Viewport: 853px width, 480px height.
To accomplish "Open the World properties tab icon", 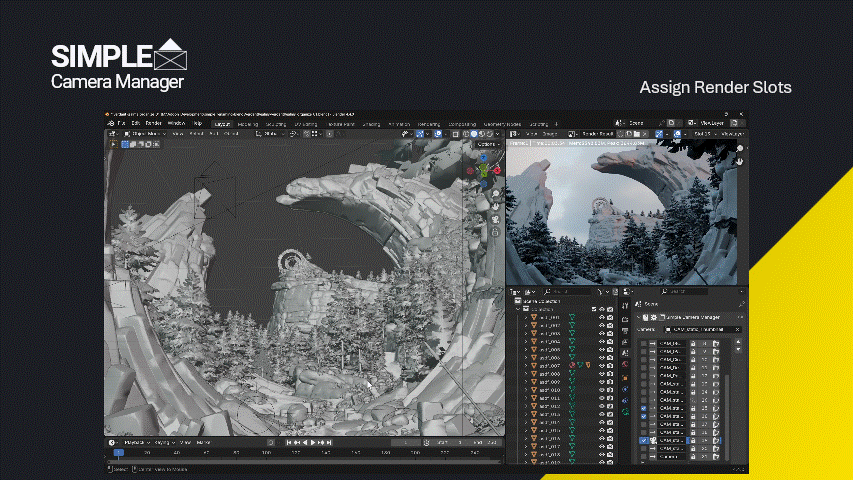I will (x=625, y=365).
